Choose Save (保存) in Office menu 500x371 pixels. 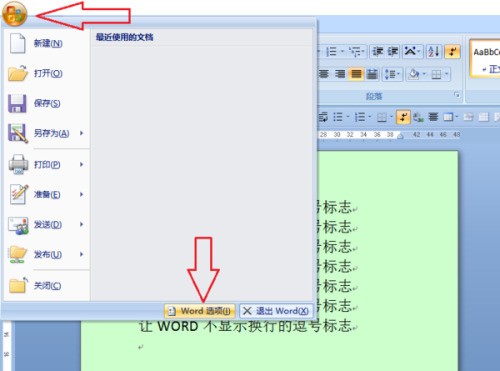(47, 103)
